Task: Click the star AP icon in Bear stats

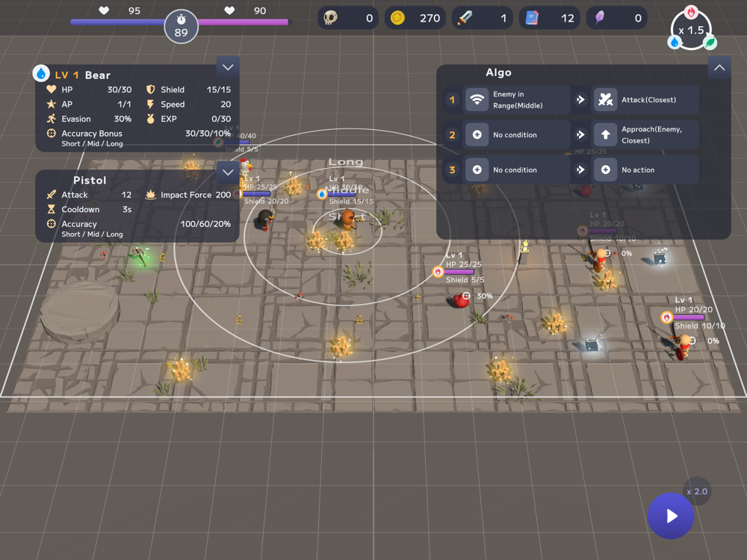Action: coord(52,104)
